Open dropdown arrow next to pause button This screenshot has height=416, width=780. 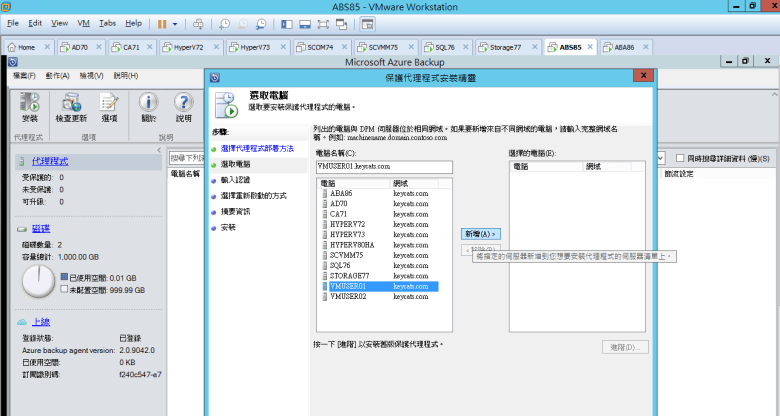175,22
